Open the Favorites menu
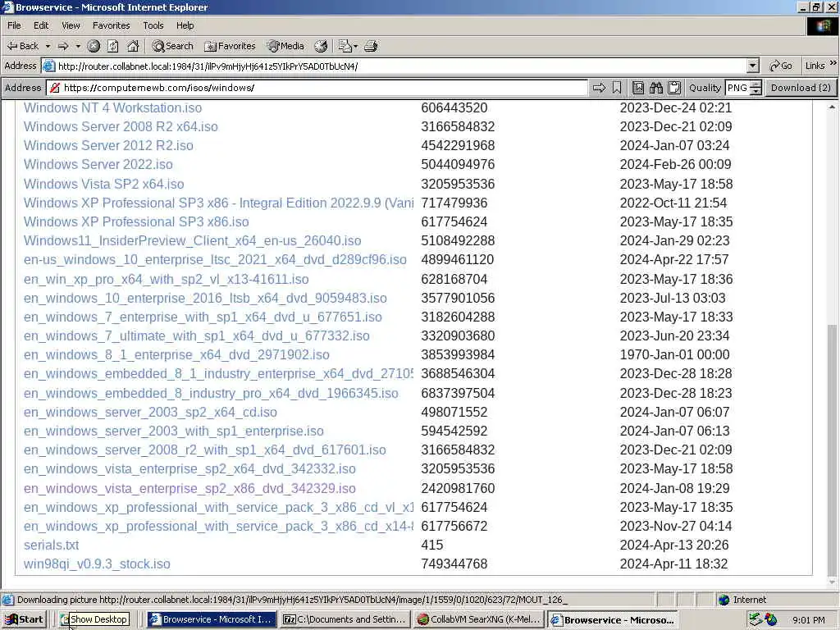This screenshot has width=840, height=630. (111, 25)
